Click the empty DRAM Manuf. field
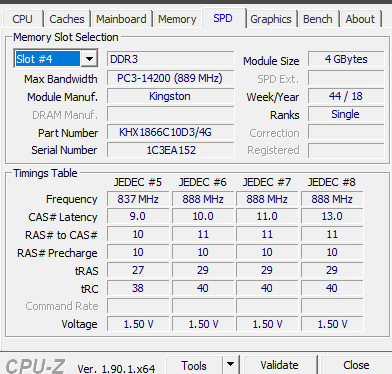The image size is (392, 374). tap(170, 114)
